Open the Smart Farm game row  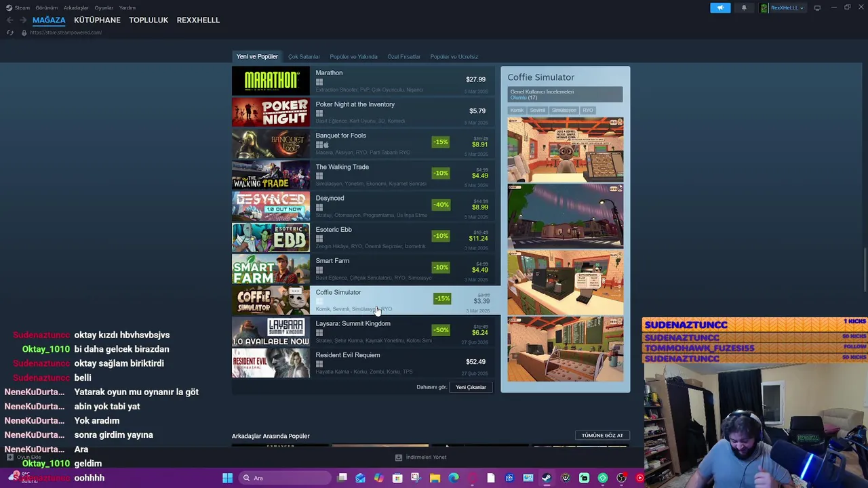click(x=363, y=269)
